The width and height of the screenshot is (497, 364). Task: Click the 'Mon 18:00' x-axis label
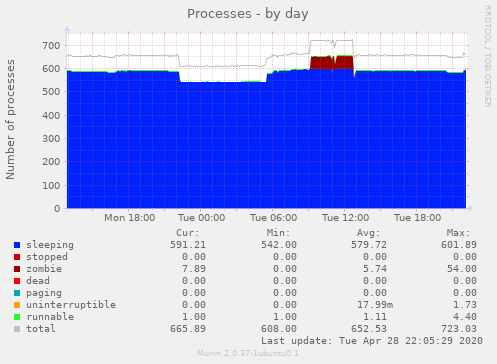(x=130, y=218)
